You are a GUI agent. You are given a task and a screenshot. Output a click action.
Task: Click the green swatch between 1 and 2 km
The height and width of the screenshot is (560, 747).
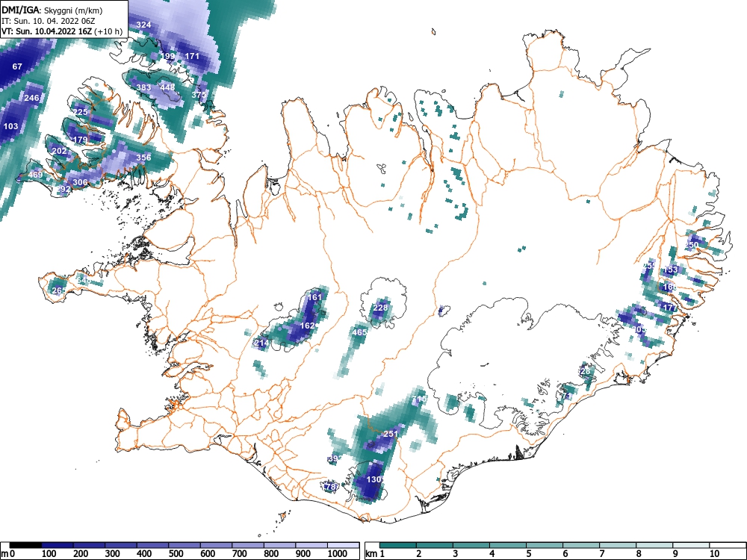[398, 545]
